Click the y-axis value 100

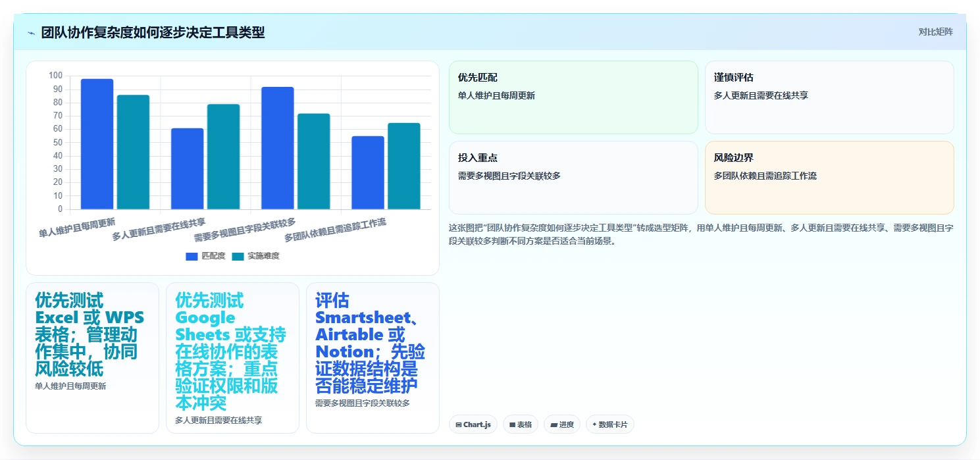coord(55,76)
